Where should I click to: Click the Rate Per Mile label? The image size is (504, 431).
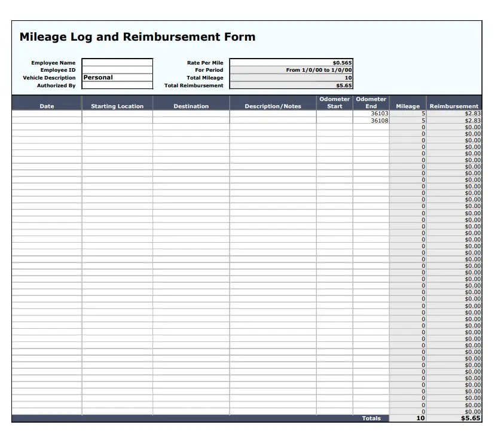point(205,63)
